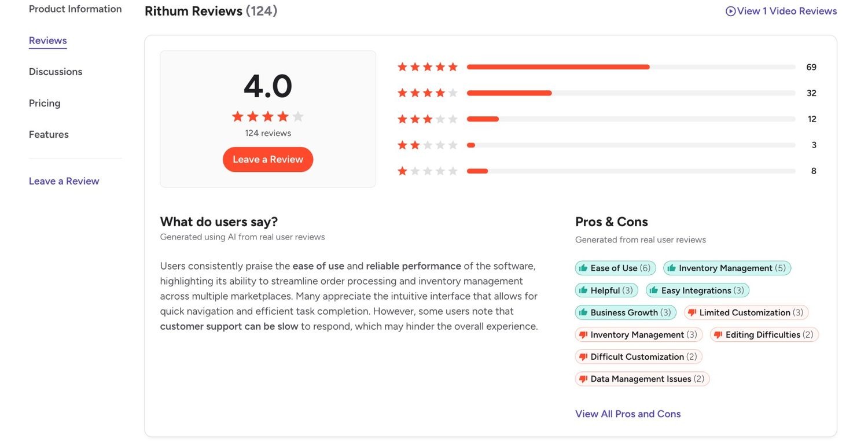Click the thumbs-down icon on Editing Difficulties tag
Image resolution: width=868 pixels, height=446 pixels.
718,335
